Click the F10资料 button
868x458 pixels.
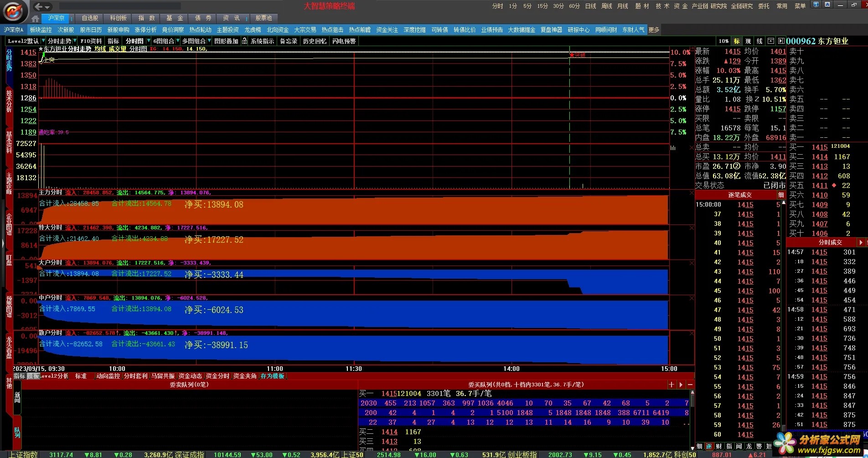[x=91, y=41]
